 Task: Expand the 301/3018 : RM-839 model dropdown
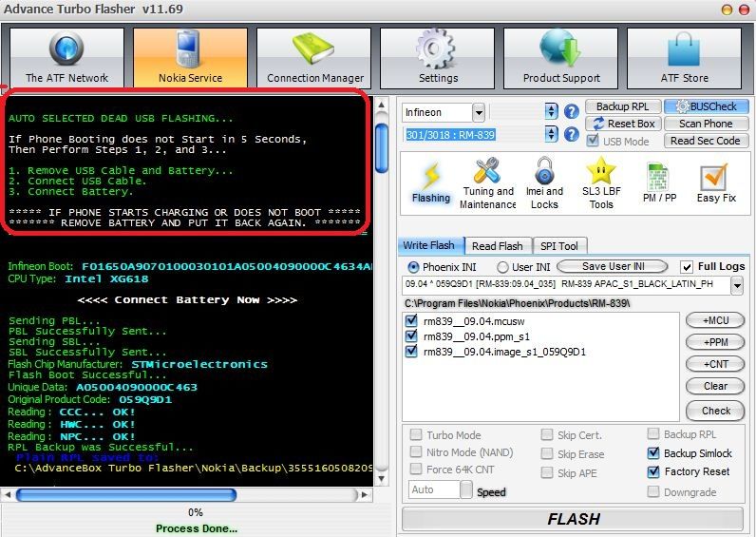551,136
